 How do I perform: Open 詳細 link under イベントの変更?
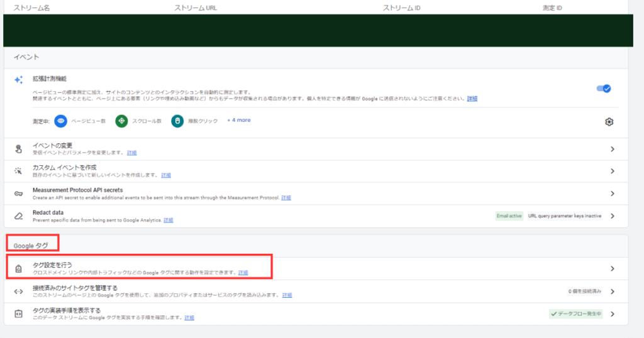point(132,153)
